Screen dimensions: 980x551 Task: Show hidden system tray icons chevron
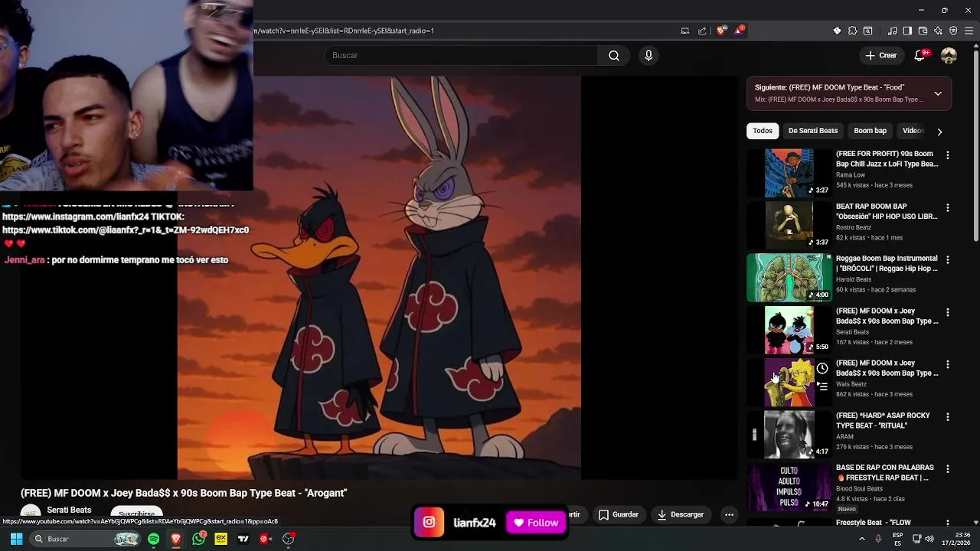(861, 539)
